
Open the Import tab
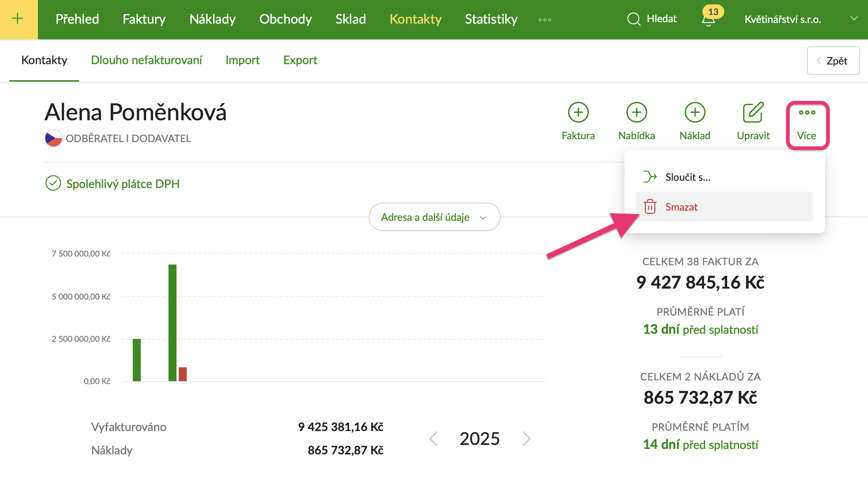click(x=243, y=60)
